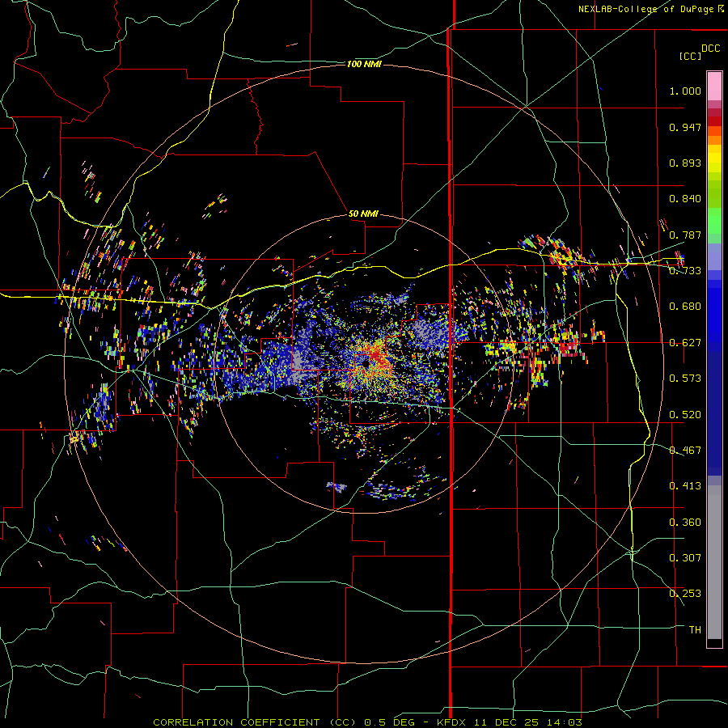Click the TH threshold label
The image size is (728, 728).
click(x=695, y=630)
